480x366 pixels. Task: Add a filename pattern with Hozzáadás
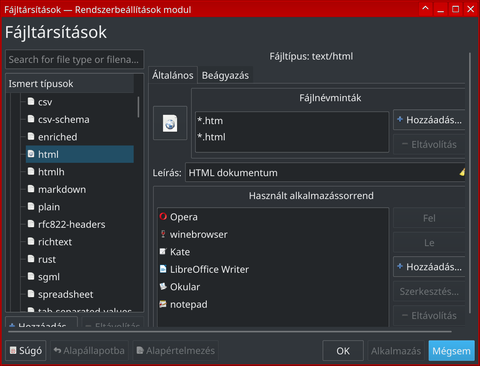coord(430,120)
